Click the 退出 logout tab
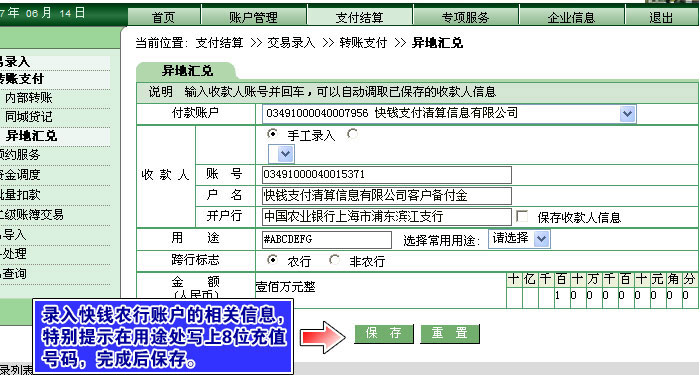Screen dimensions: 700x375 (x=661, y=17)
